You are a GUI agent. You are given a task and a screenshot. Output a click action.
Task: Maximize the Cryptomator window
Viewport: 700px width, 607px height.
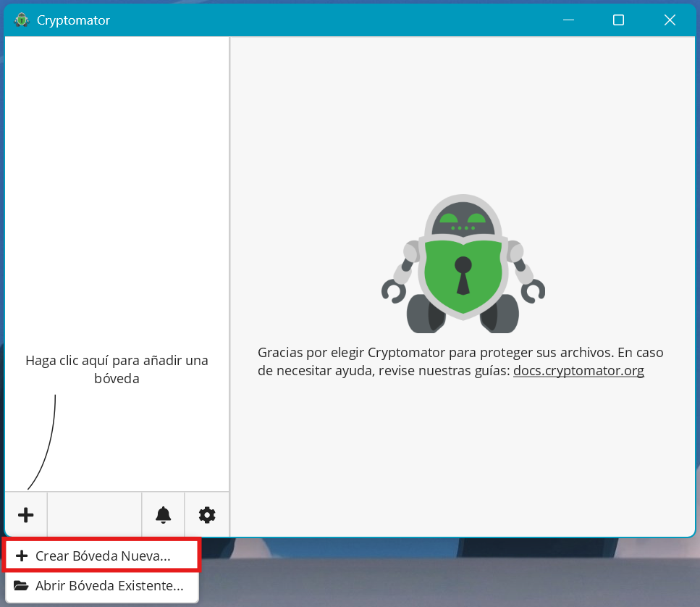(x=618, y=20)
